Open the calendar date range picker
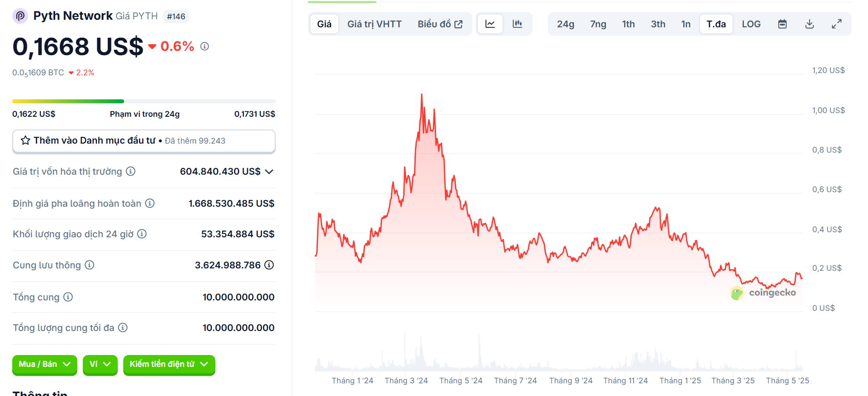868x396 pixels. 782,24
